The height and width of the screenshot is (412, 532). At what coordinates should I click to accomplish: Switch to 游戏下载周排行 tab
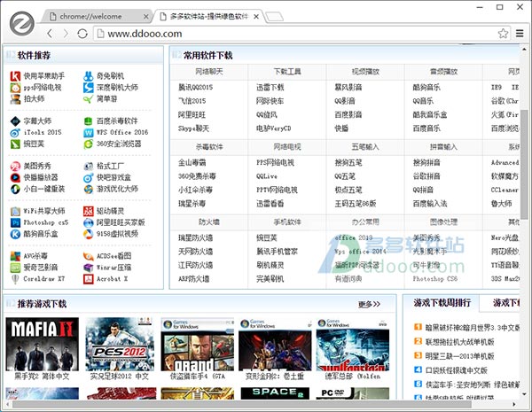pyautogui.click(x=442, y=303)
